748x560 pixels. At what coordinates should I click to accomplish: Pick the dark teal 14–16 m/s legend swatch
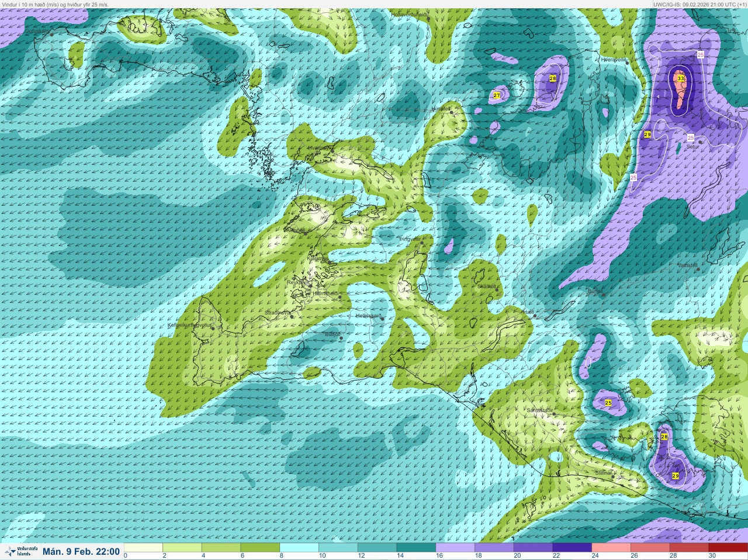pos(417,548)
